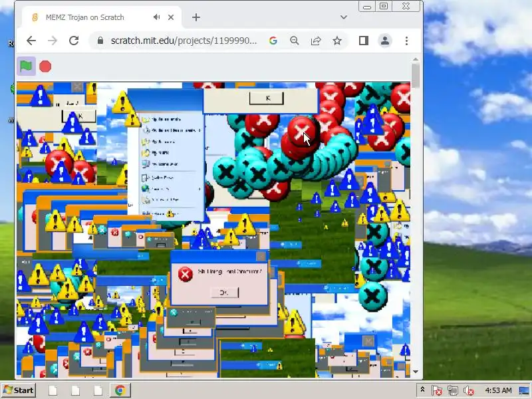532x399 pixels.
Task: View site information via the lock icon
Action: (100, 41)
